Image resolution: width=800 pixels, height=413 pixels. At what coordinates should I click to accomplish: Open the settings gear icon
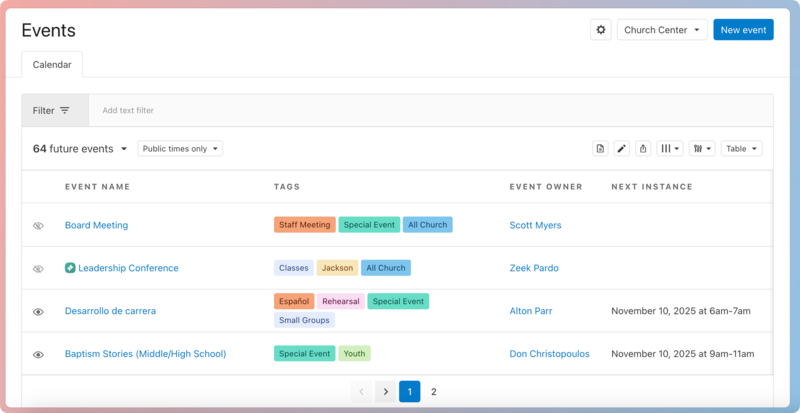[x=601, y=30]
